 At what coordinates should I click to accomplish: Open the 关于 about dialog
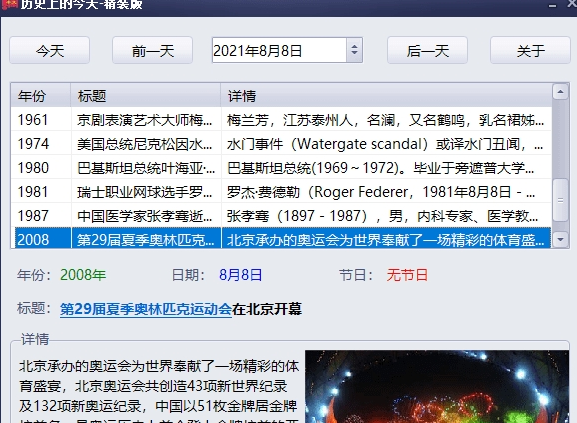[x=530, y=51]
